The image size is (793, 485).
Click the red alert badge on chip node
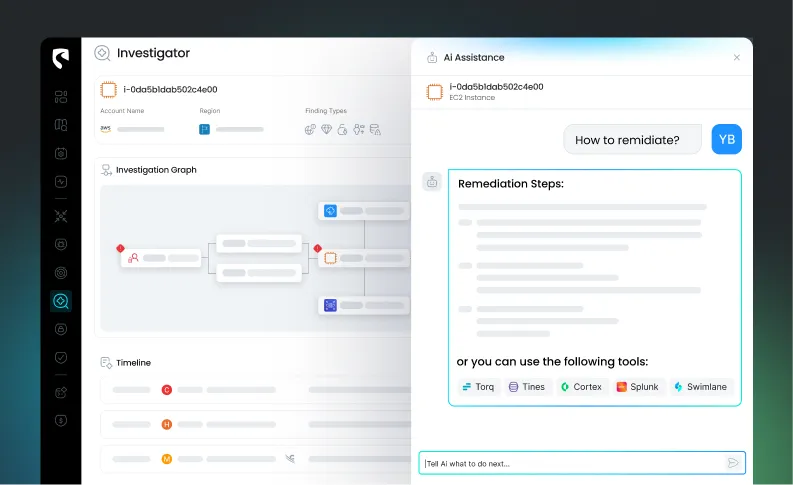click(318, 248)
